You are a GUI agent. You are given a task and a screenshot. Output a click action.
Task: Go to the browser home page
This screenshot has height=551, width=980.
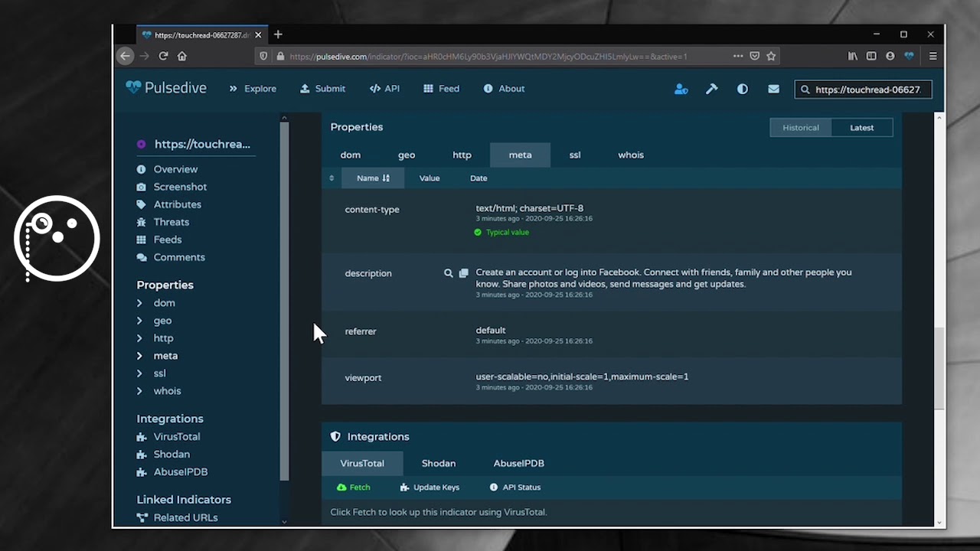[182, 56]
